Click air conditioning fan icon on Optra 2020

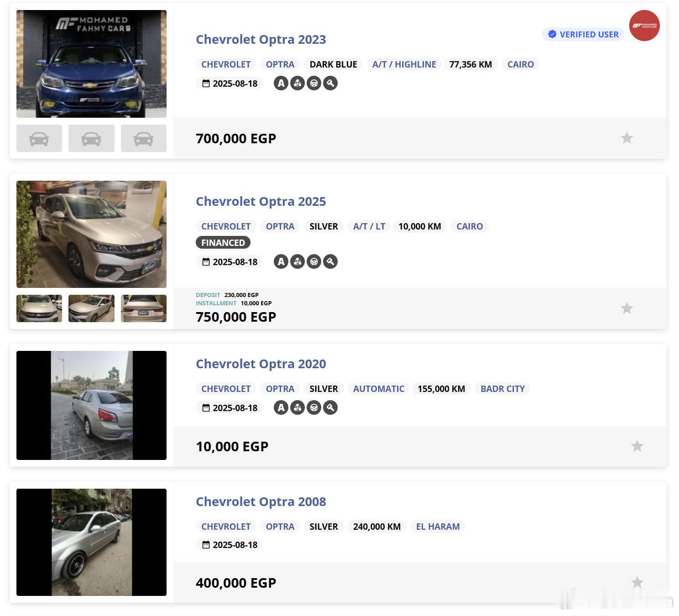pyautogui.click(x=298, y=407)
